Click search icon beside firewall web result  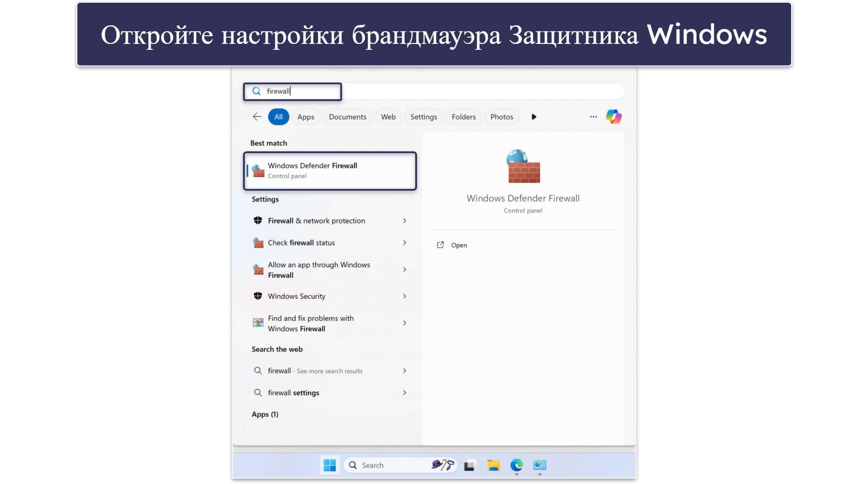[x=258, y=371]
